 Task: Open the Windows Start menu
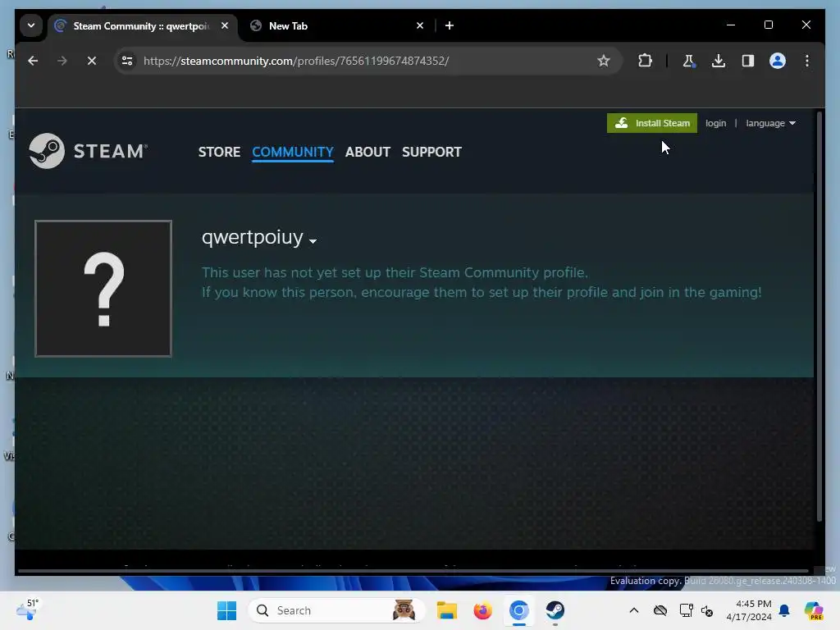(x=226, y=610)
